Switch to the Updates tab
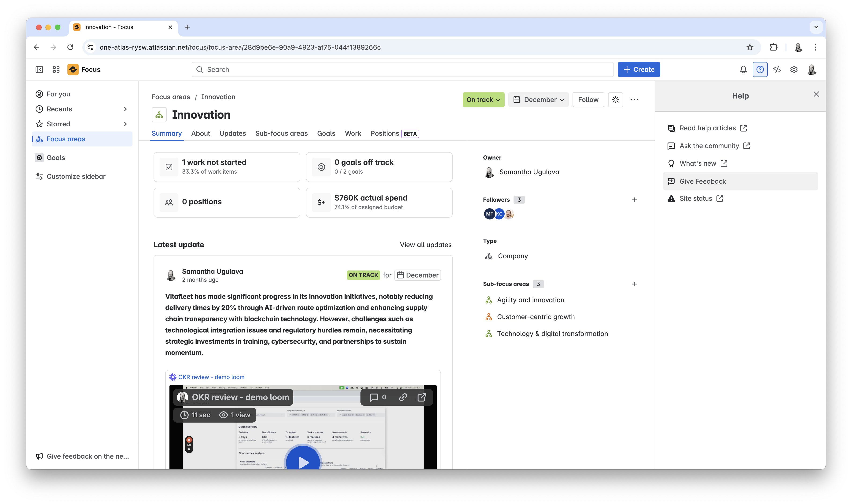 233,133
